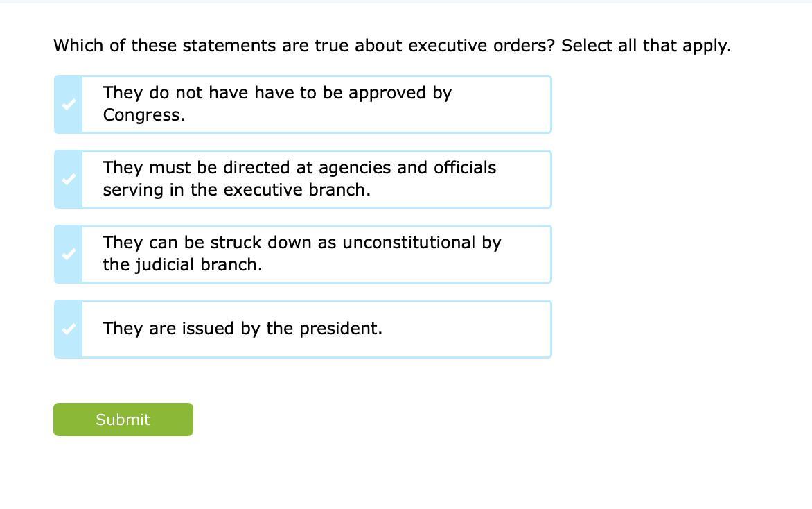
Task: Click the 'Select all that apply.' instruction
Action: tap(646, 46)
